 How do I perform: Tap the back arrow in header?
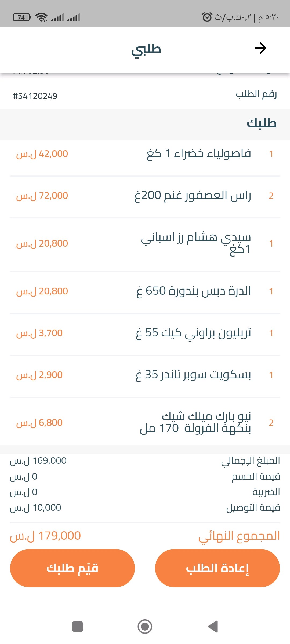[x=260, y=48]
